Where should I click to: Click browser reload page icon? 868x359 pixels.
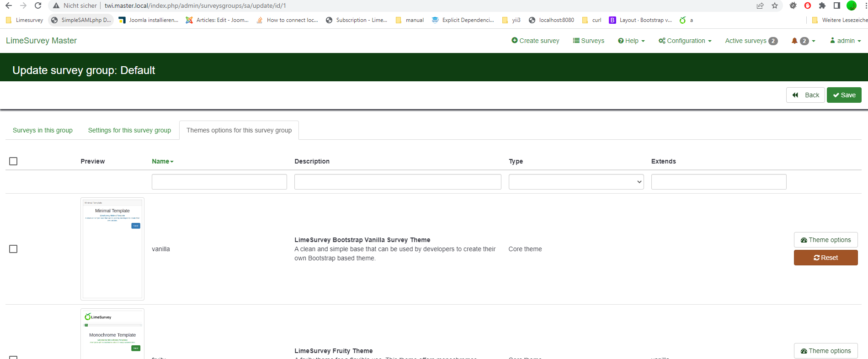coord(38,5)
